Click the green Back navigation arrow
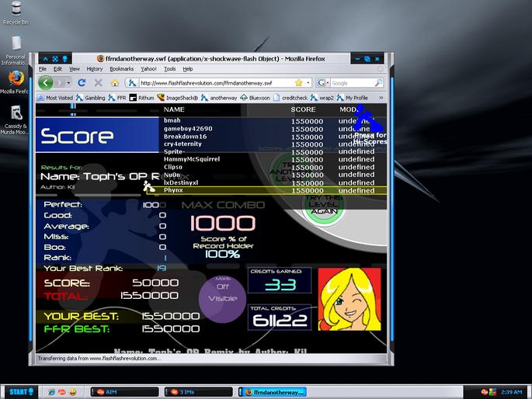The width and height of the screenshot is (532, 399). click(46, 83)
